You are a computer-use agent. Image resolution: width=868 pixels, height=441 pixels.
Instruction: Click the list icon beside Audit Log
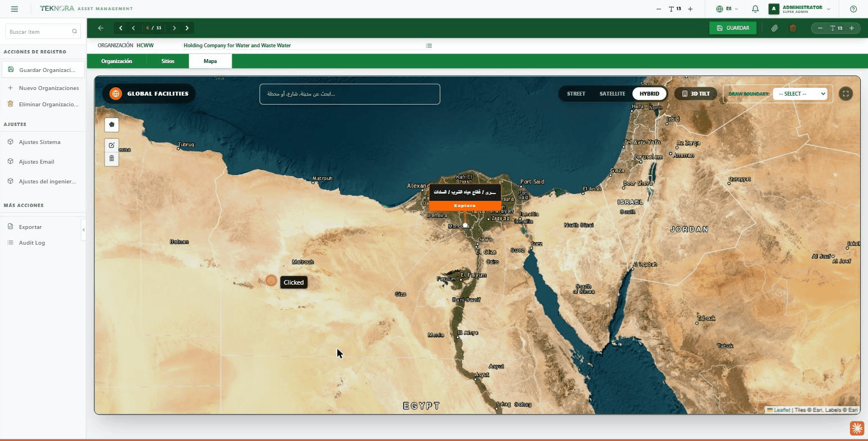point(11,242)
